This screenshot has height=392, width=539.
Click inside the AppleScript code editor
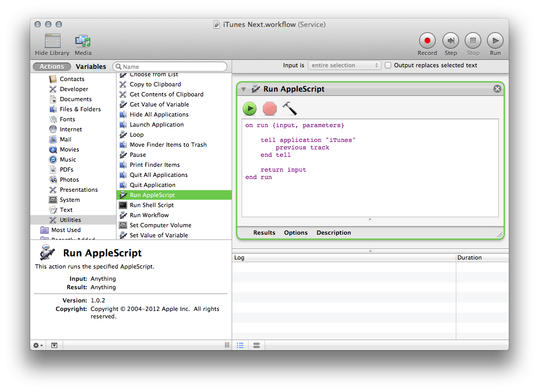coord(370,168)
